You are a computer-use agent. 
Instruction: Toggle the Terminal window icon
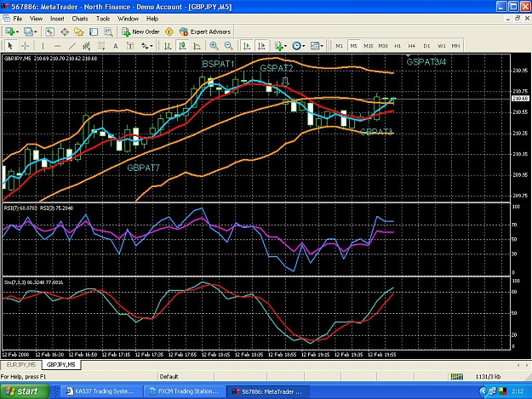pyautogui.click(x=94, y=31)
